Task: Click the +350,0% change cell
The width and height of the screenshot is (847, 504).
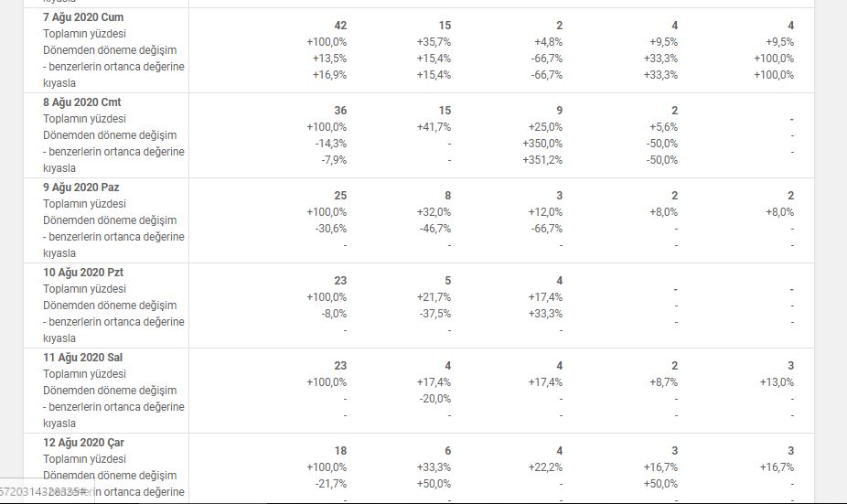Action: pos(542,144)
